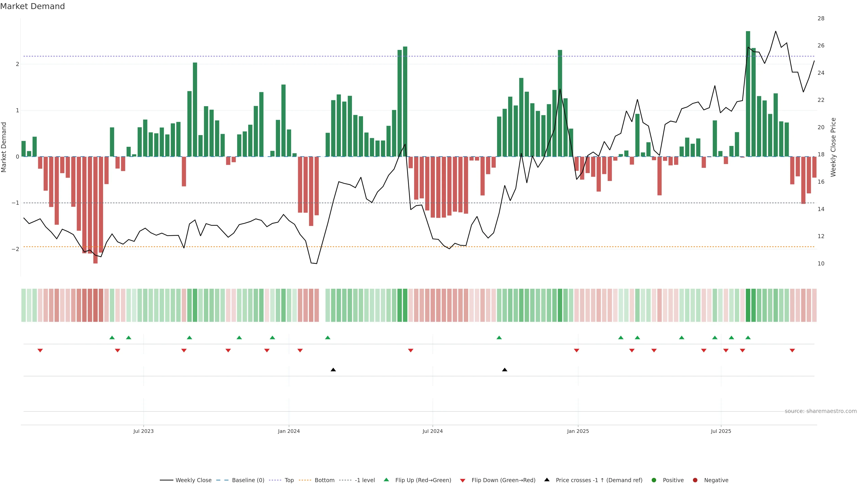
Task: Click the red Negative legend dot
Action: click(x=695, y=480)
